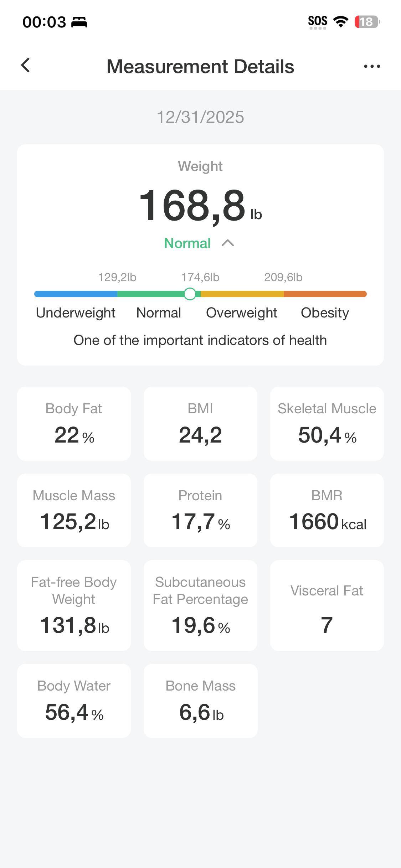Open Fat-free Body Weight card
401x868 pixels.
coord(74,605)
